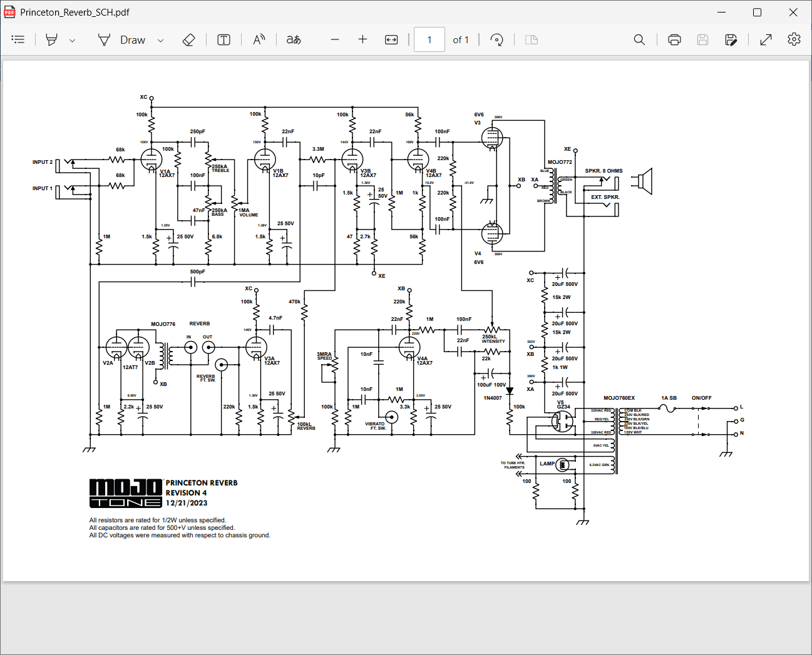Click the SPKR. 8 OHMS label
The width and height of the screenshot is (812, 655).
coord(604,171)
